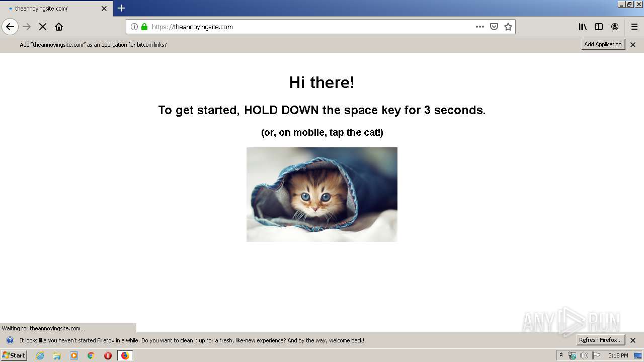Image resolution: width=644 pixels, height=362 pixels.
Task: Dismiss the refresh Firefox notification bar
Action: 633,340
